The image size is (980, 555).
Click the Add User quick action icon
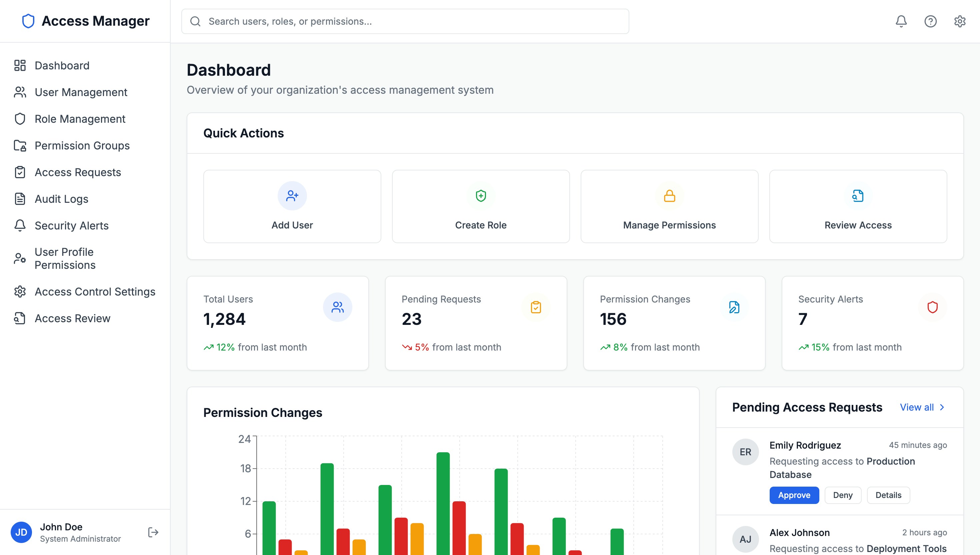tap(292, 196)
